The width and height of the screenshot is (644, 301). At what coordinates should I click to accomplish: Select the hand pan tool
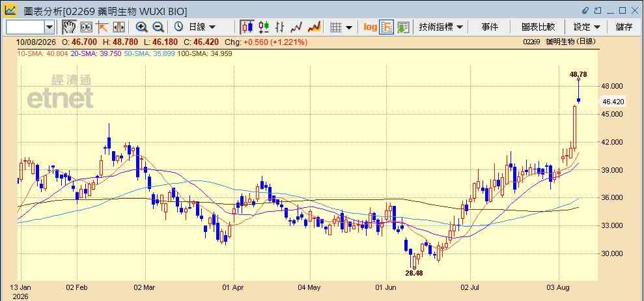[69, 27]
